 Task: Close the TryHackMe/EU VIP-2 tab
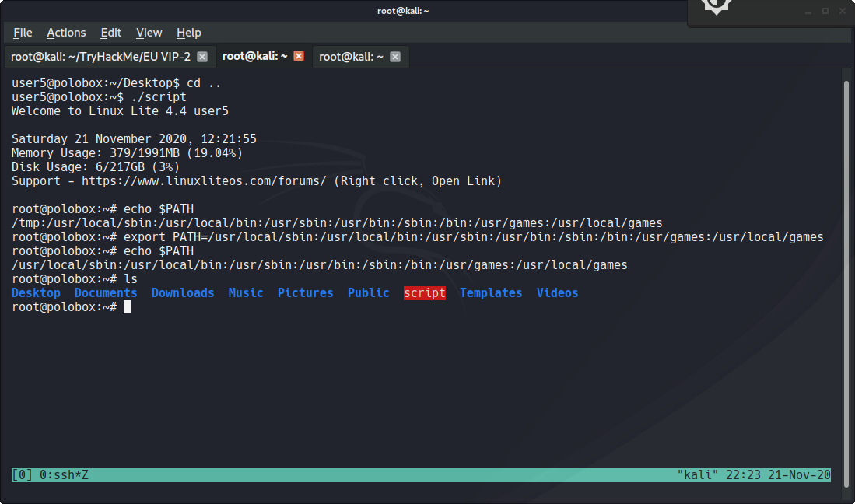[202, 57]
